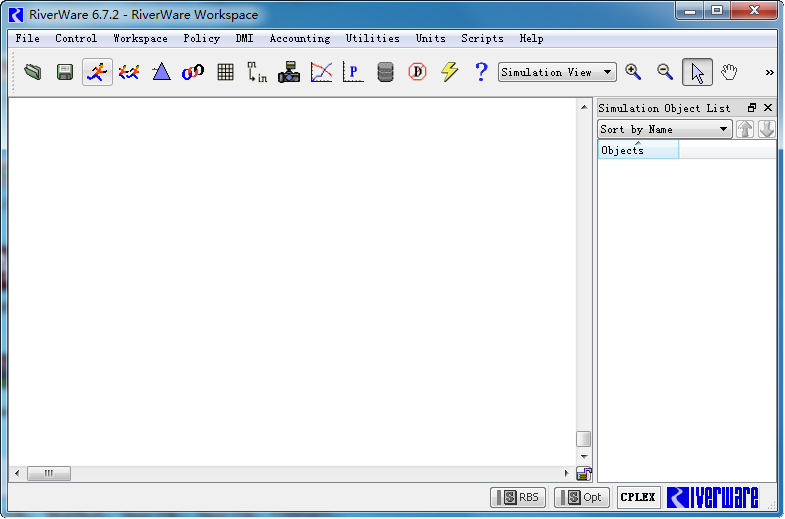
Task: Click the vertical scrollbar thumb
Action: click(584, 439)
